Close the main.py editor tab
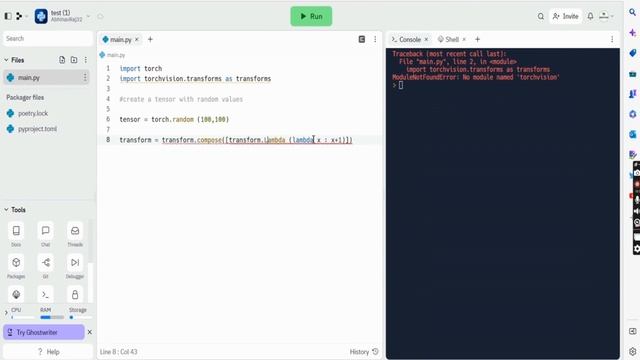The height and width of the screenshot is (360, 640). 137,40
